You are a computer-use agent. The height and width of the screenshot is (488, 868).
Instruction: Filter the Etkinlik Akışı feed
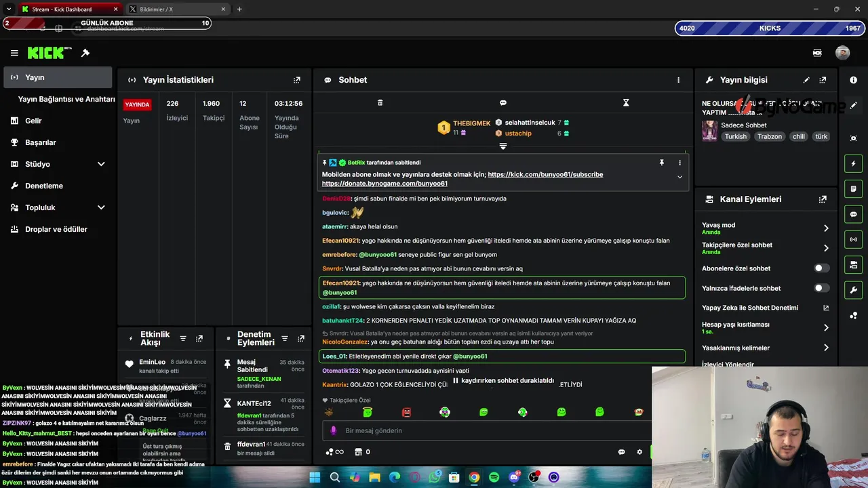tap(183, 339)
